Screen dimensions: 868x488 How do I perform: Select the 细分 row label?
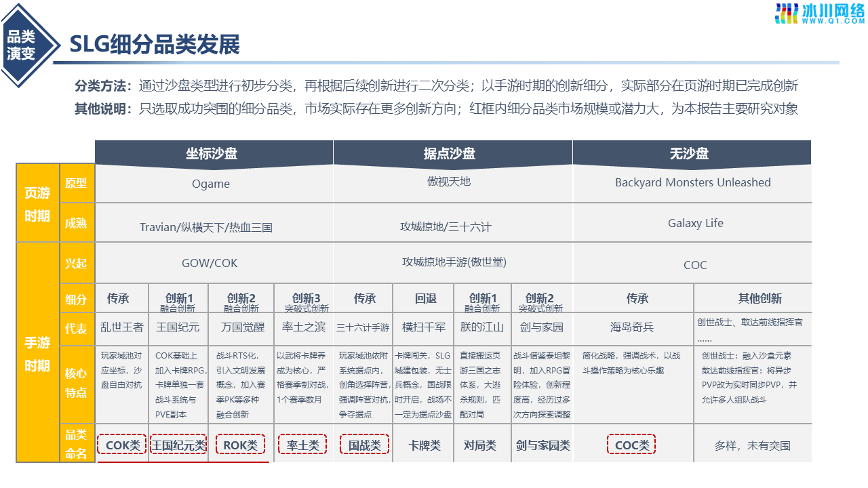point(76,299)
